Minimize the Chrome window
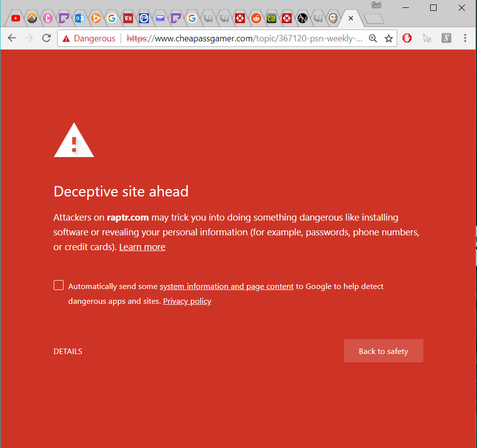This screenshot has width=477, height=448. (406, 7)
